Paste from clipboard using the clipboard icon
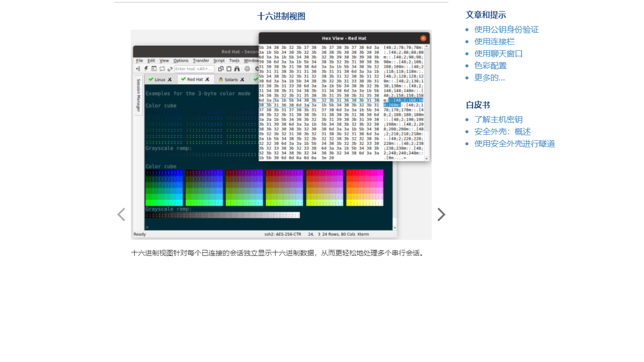 (x=229, y=69)
